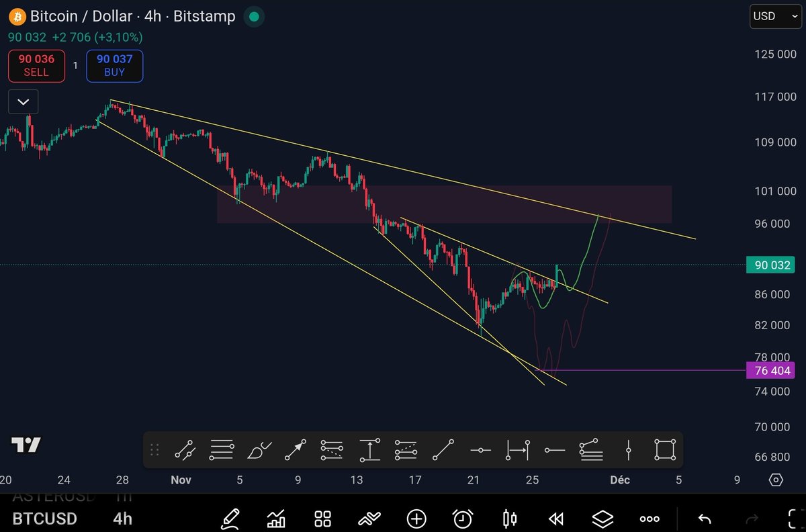The image size is (806, 532).
Task: Start bar replay with the rewind icon
Action: pyautogui.click(x=555, y=519)
